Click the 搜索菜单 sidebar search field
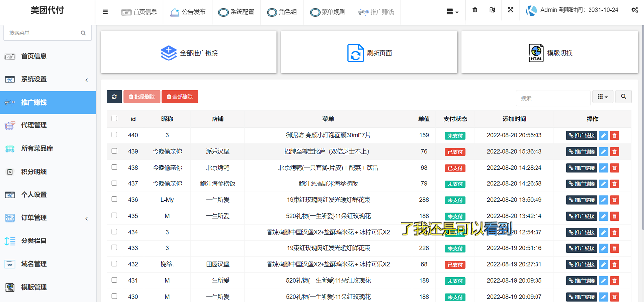This screenshot has width=644, height=302. pyautogui.click(x=44, y=33)
